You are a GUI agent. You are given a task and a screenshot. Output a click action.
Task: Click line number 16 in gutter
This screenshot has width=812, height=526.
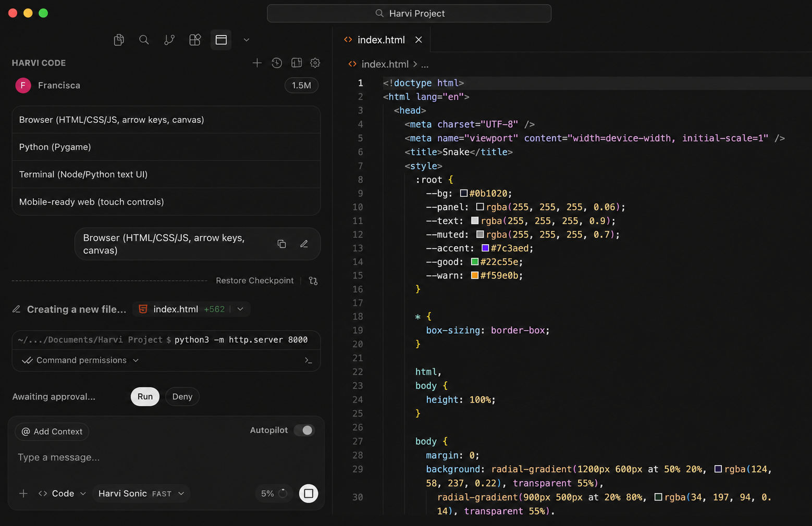358,289
